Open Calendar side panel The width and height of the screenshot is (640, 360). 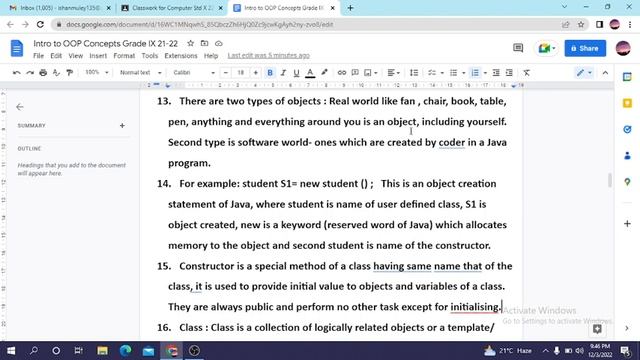pyautogui.click(x=627, y=77)
